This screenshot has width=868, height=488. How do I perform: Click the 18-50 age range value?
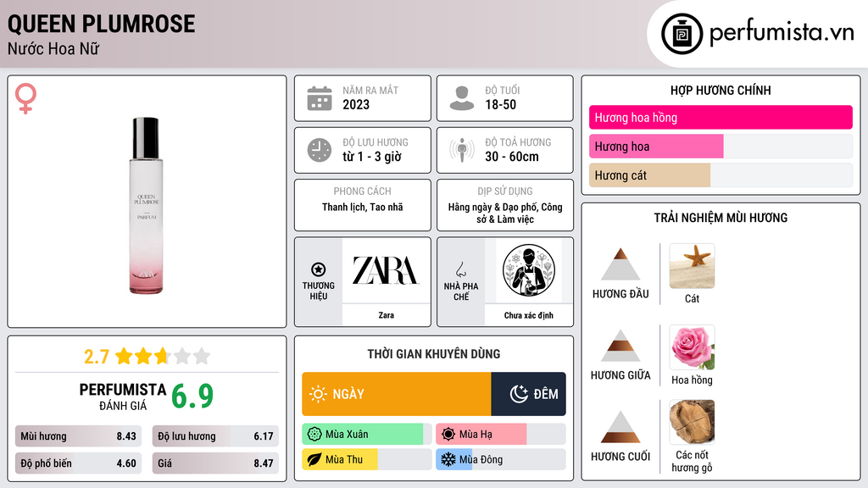[x=500, y=104]
